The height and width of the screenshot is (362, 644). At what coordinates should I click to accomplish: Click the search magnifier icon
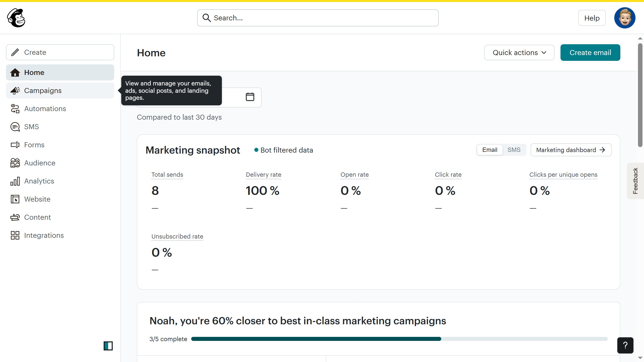207,18
